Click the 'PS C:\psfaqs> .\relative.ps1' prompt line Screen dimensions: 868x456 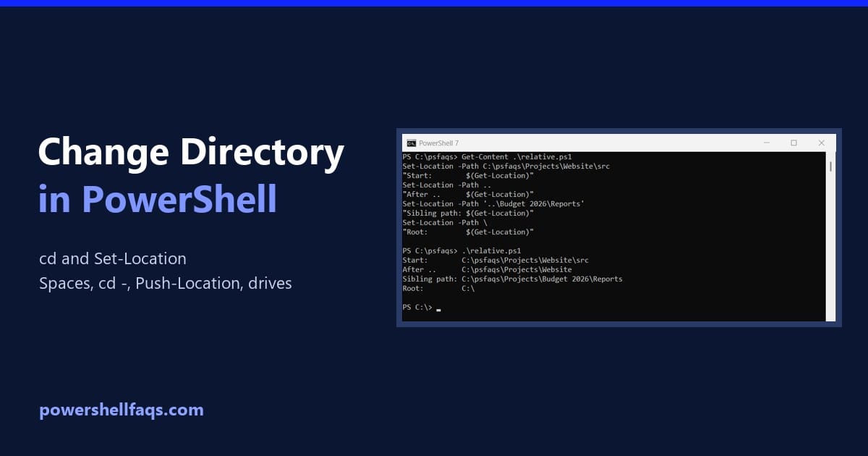463,250
